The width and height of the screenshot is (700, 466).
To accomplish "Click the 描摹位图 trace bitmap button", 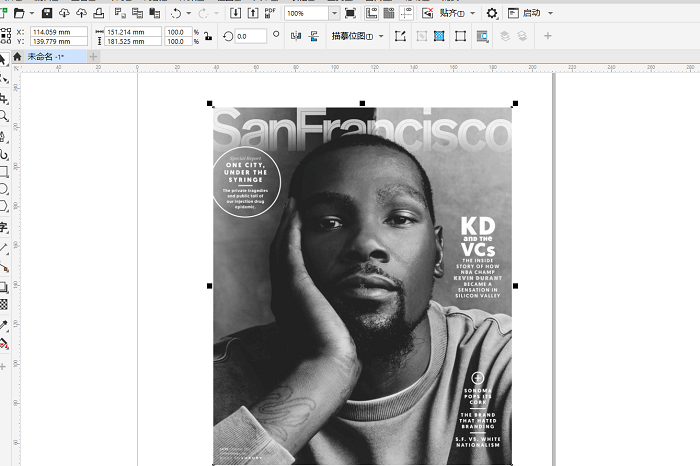I will pyautogui.click(x=354, y=36).
